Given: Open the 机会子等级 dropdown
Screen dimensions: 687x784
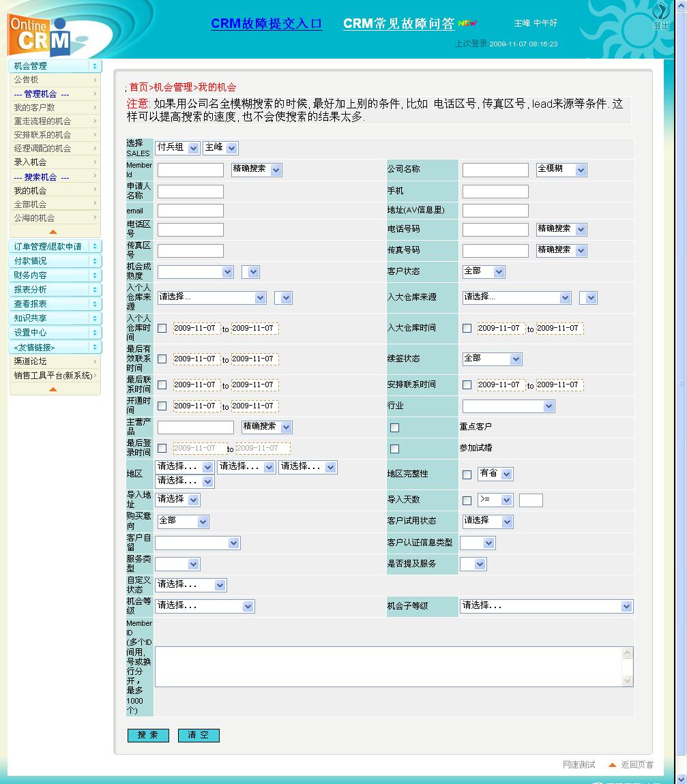Looking at the screenshot, I should (x=546, y=606).
